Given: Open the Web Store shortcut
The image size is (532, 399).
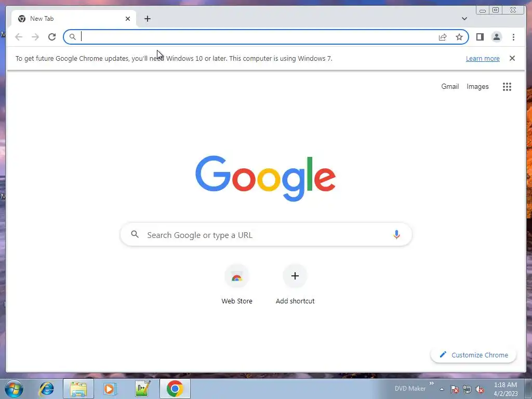Looking at the screenshot, I should tap(237, 284).
